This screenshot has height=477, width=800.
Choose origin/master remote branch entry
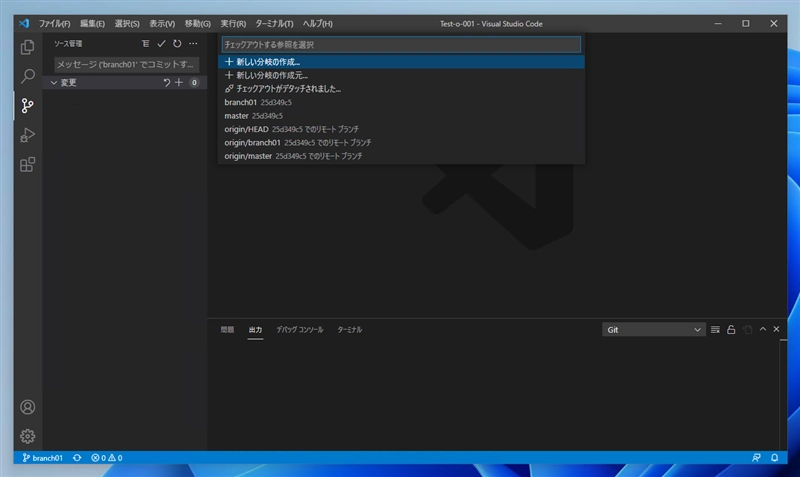(401, 156)
